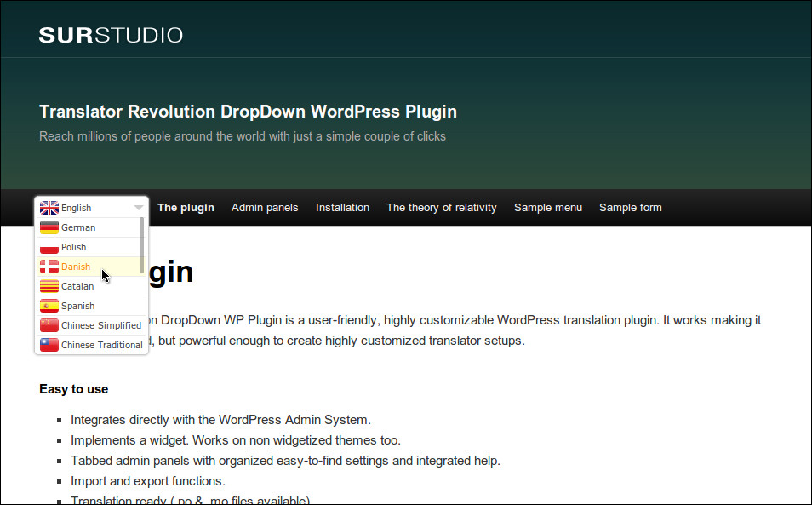812x505 pixels.
Task: Click the SURSTUDIO logo
Action: pyautogui.click(x=111, y=36)
